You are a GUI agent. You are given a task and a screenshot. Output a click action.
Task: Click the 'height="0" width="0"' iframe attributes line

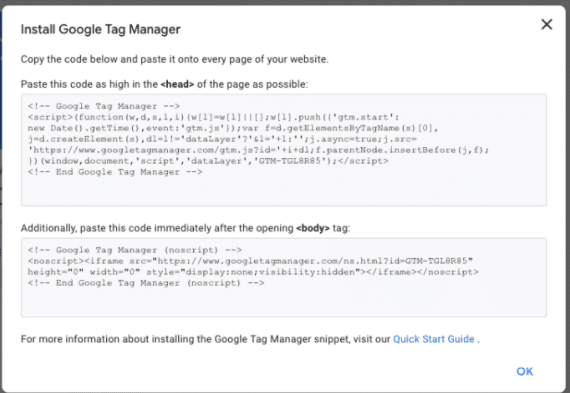tap(253, 272)
